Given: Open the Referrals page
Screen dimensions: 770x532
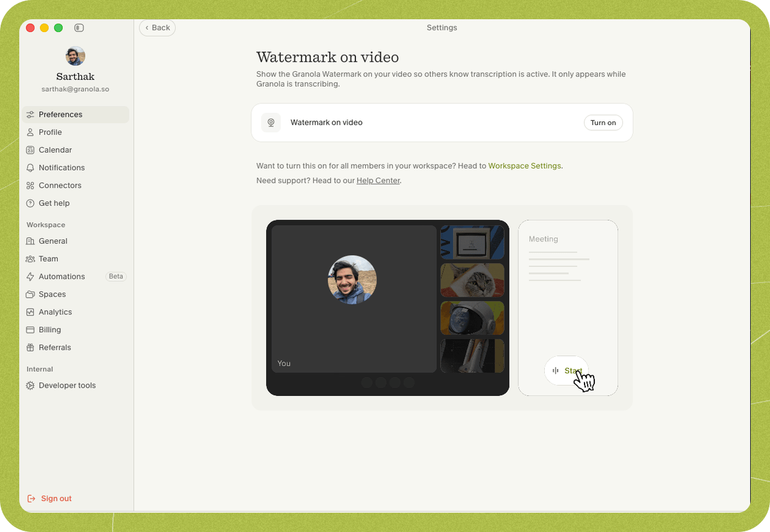Looking at the screenshot, I should [x=76, y=348].
